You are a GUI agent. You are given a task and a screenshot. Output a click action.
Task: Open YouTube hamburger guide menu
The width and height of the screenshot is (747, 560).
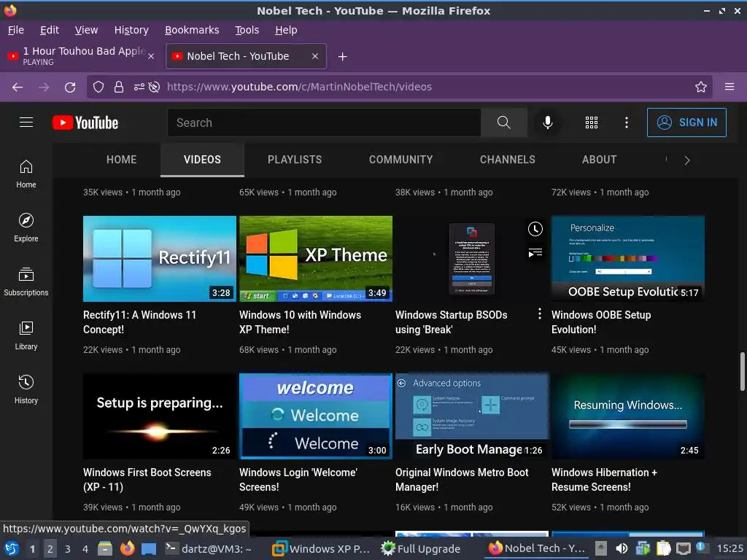tap(26, 122)
